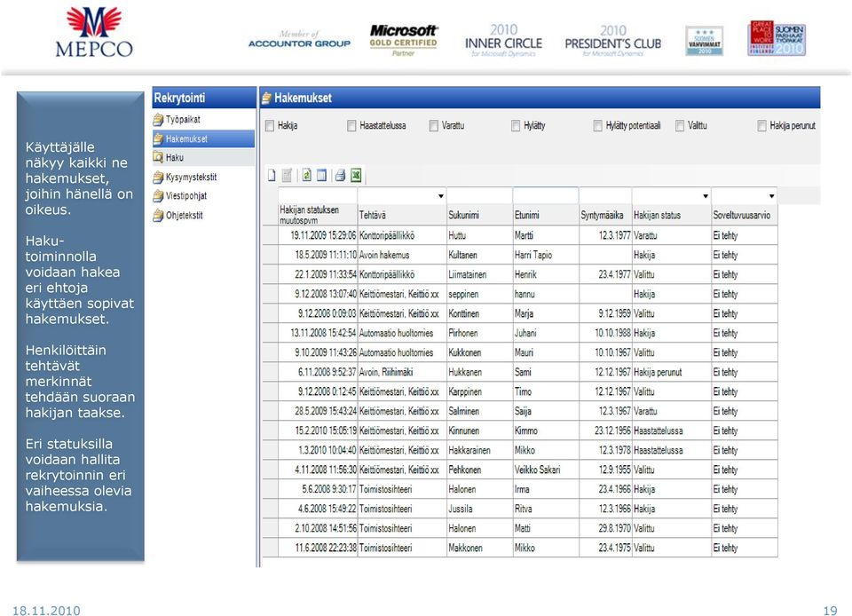Screen dimensions: 852x616
Task: Sort by Syntymäaika column header
Action: (x=605, y=215)
